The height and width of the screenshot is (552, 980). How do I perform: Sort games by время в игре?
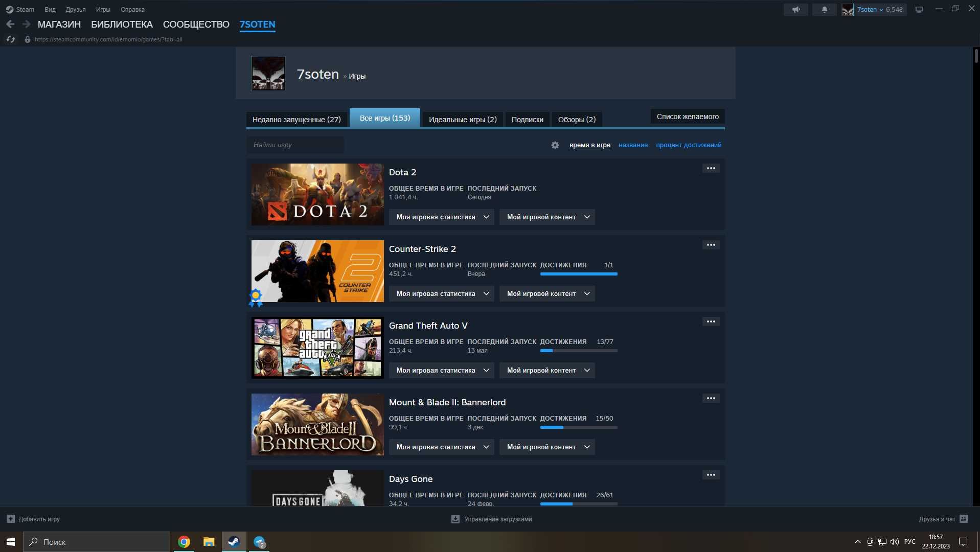(x=590, y=145)
